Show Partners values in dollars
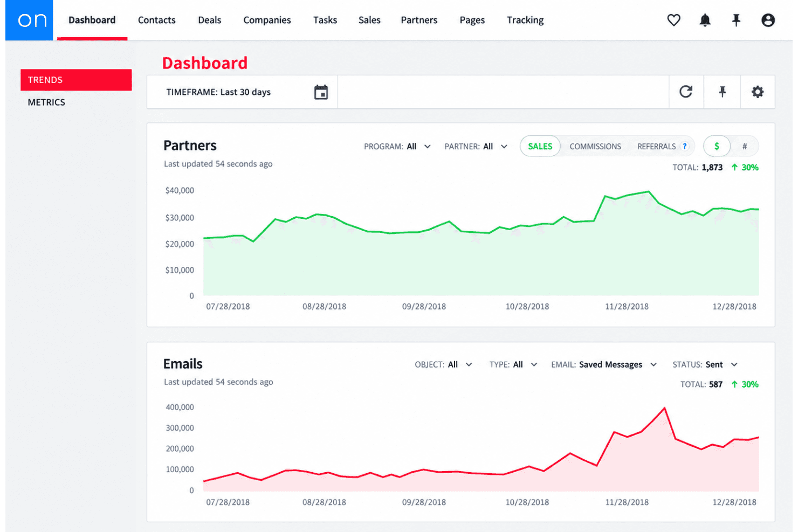This screenshot has height=532, width=798. click(717, 146)
